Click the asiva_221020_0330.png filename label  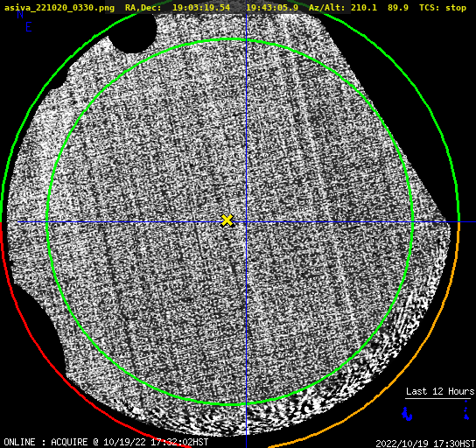pyautogui.click(x=59, y=8)
